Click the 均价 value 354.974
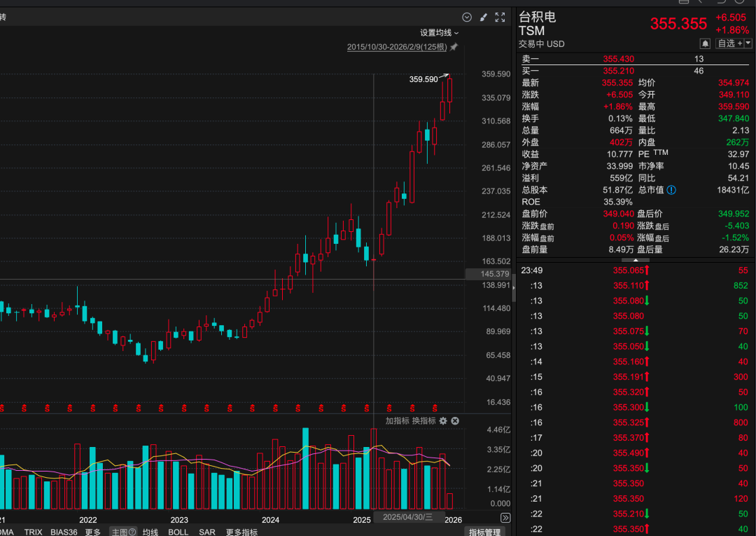756x536 pixels. [734, 83]
